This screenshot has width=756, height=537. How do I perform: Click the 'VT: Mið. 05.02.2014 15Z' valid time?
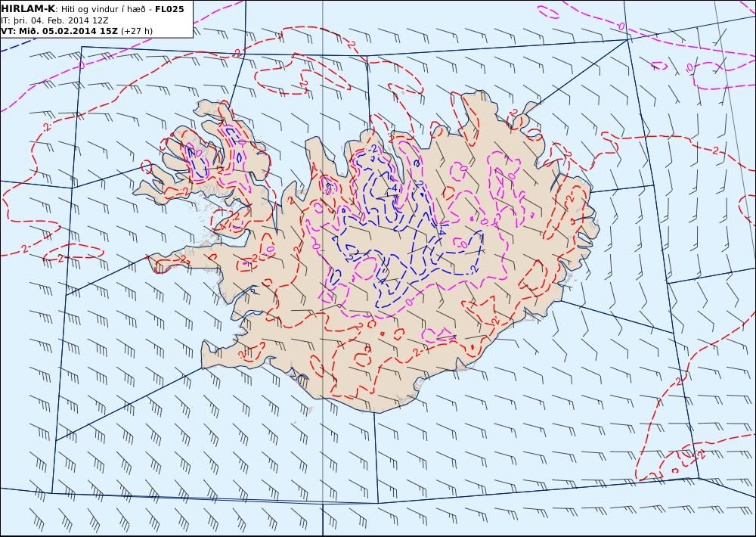pyautogui.click(x=59, y=31)
